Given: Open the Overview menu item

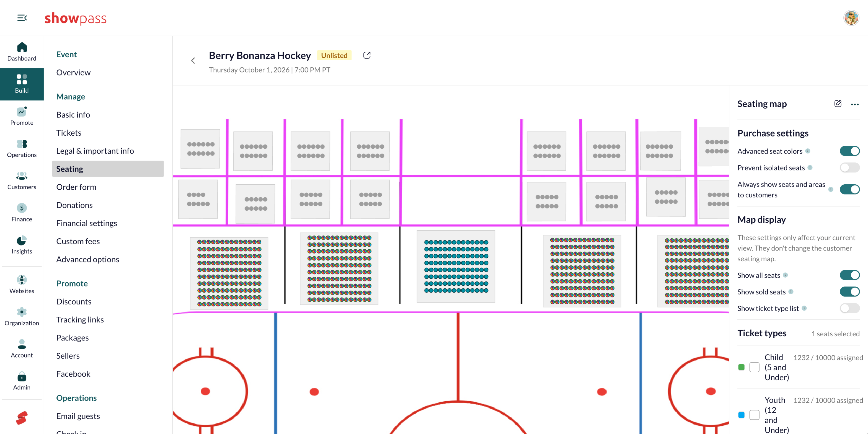Looking at the screenshot, I should [73, 73].
